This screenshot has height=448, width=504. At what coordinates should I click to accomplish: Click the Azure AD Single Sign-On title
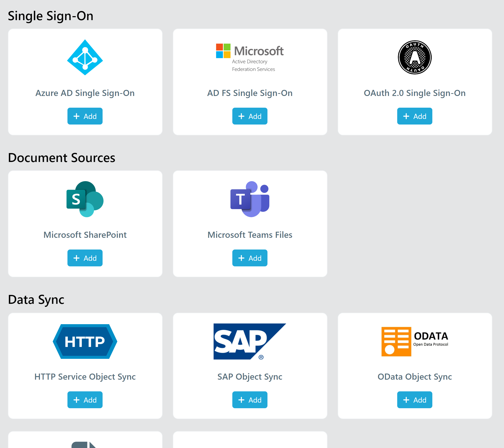[85, 93]
